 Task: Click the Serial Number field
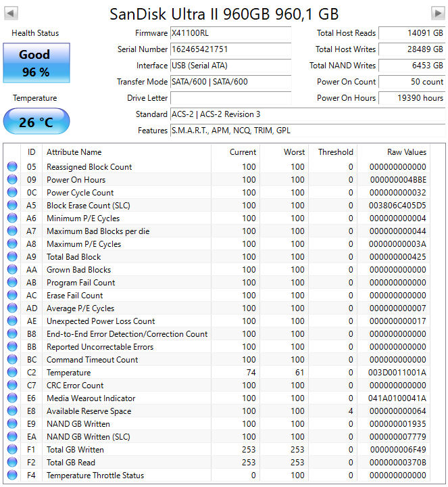pyautogui.click(x=231, y=49)
